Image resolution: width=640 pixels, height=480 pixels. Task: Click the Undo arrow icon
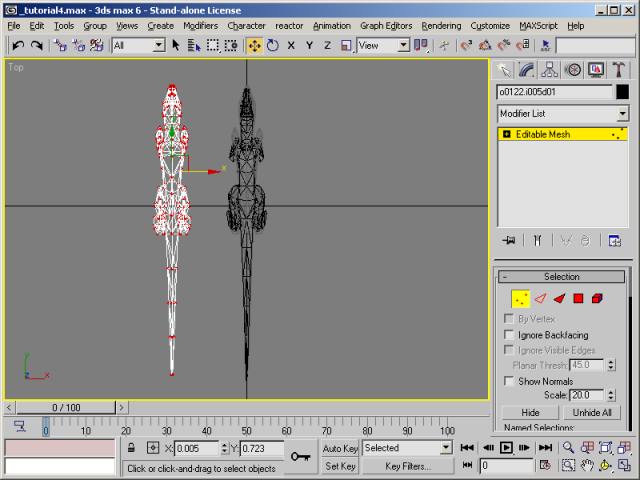click(18, 45)
